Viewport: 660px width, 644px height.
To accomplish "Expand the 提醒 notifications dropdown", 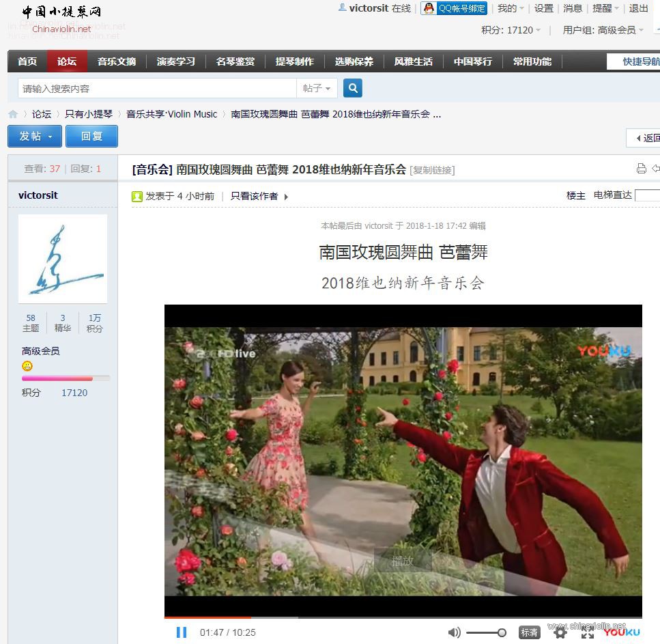I will (605, 8).
